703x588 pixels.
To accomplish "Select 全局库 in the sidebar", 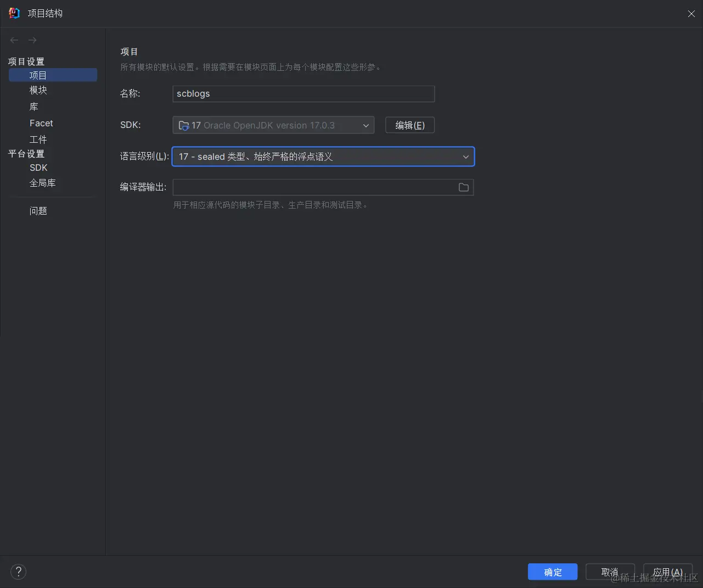I will (42, 182).
